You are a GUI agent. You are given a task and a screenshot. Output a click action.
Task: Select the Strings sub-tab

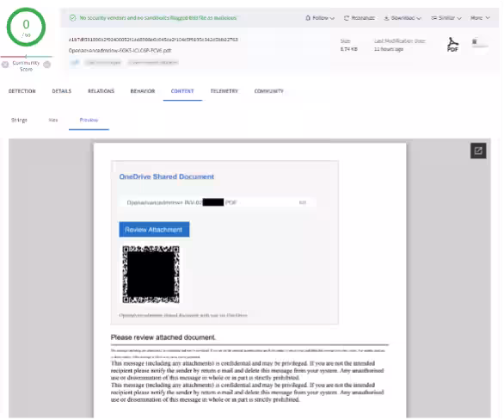[x=19, y=120]
